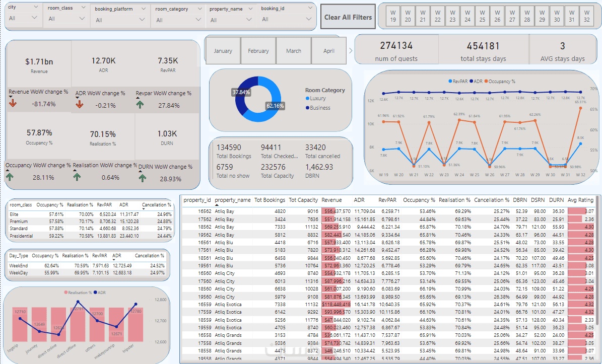Select week W 19 slicer button
Screen dimensions: 602x364
393,16
